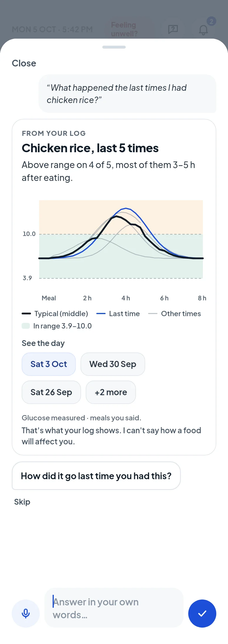Grab the sheet handle at the top
This screenshot has height=644, width=228.
[x=114, y=47]
